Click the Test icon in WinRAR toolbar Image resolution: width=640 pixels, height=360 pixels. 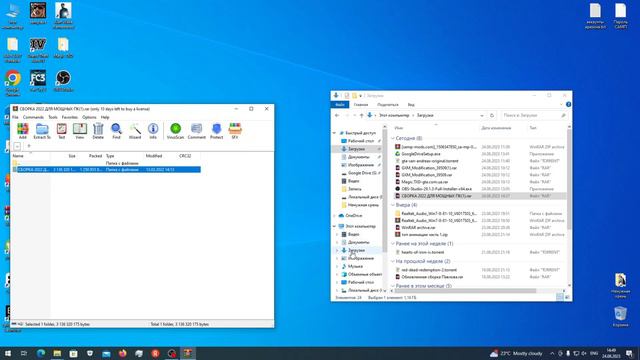(62, 131)
